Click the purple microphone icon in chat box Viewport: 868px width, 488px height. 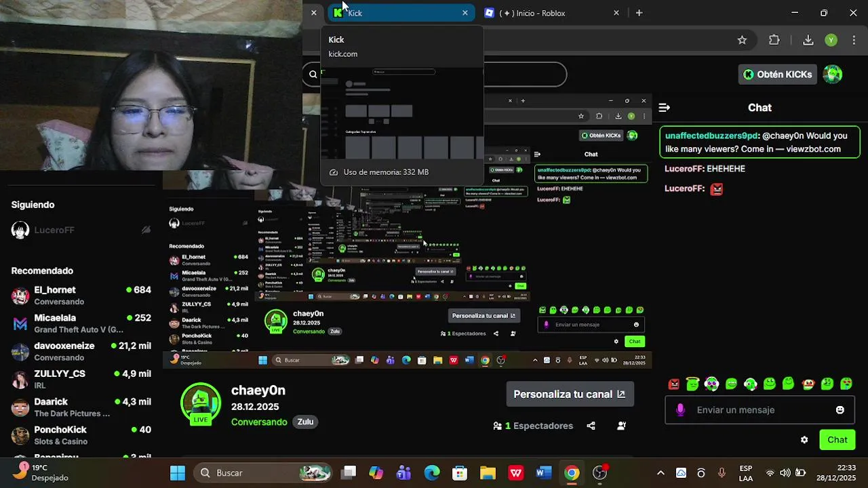[681, 410]
